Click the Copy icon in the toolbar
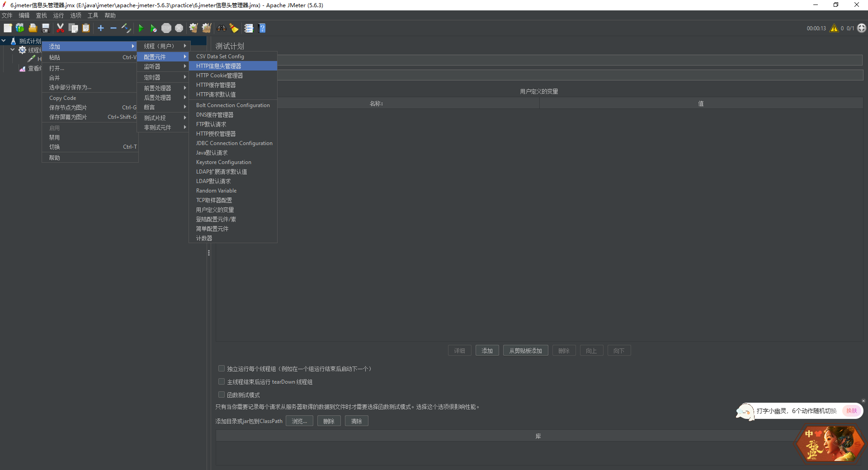868x470 pixels. pos(73,28)
